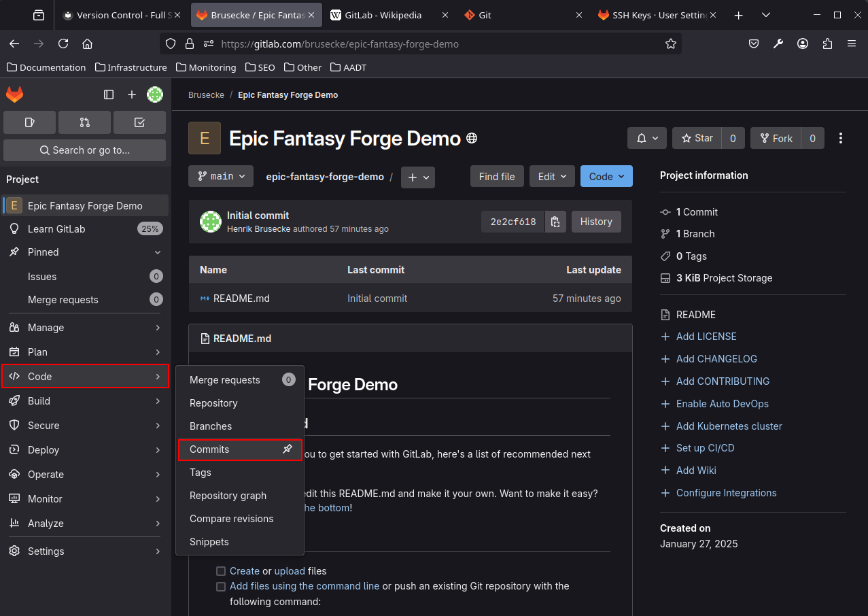Click the Add LICENSE link

pyautogui.click(x=706, y=337)
